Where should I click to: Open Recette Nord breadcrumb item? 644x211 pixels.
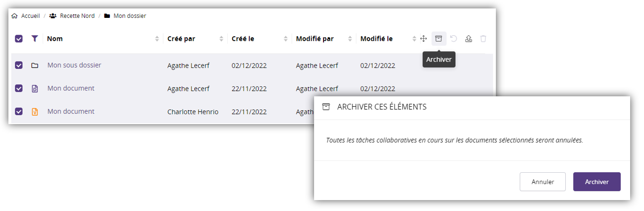(77, 16)
